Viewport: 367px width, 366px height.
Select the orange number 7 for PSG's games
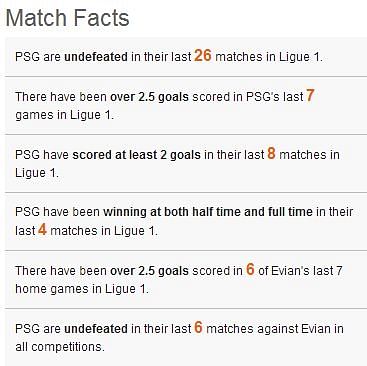tap(310, 96)
